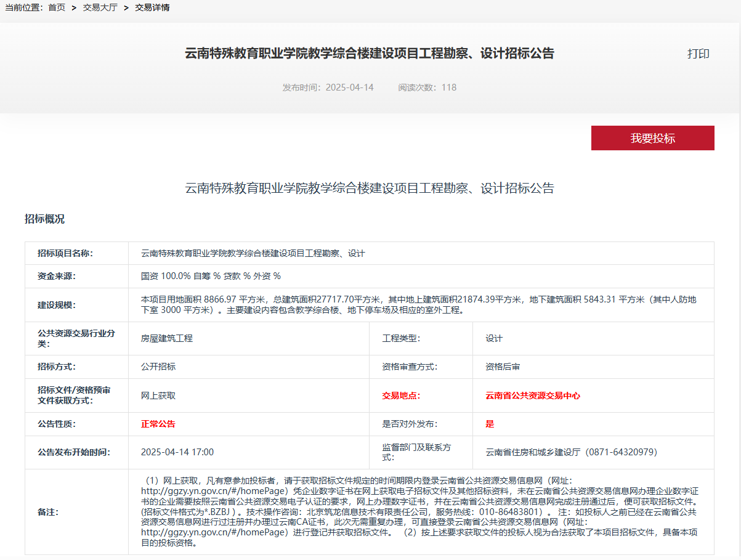
Task: Click the 招标项目名称 label cell
Action: (65, 253)
